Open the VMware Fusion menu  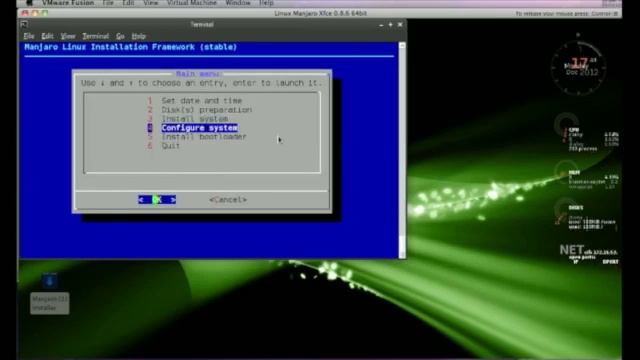68,3
